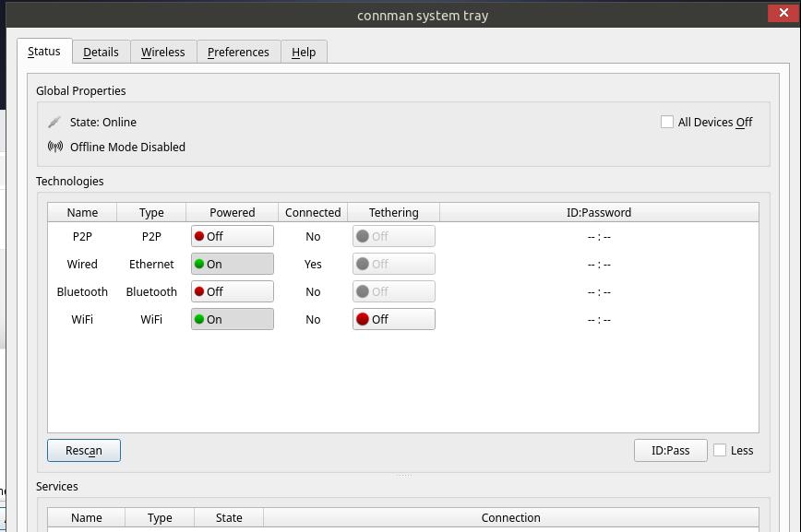Click the State Online plug icon
This screenshot has height=532, width=801.
coord(54,122)
